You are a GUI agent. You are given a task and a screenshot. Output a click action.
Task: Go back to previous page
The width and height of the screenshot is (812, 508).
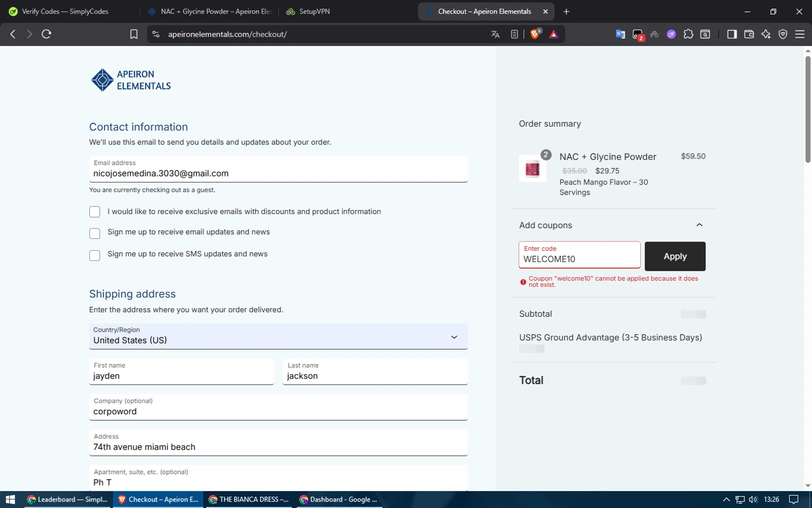pyautogui.click(x=13, y=34)
